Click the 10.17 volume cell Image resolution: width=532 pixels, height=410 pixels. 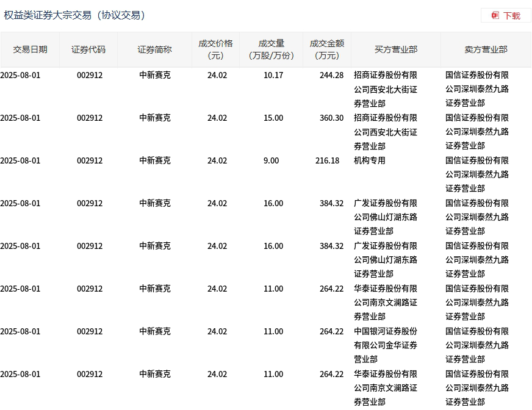(273, 75)
